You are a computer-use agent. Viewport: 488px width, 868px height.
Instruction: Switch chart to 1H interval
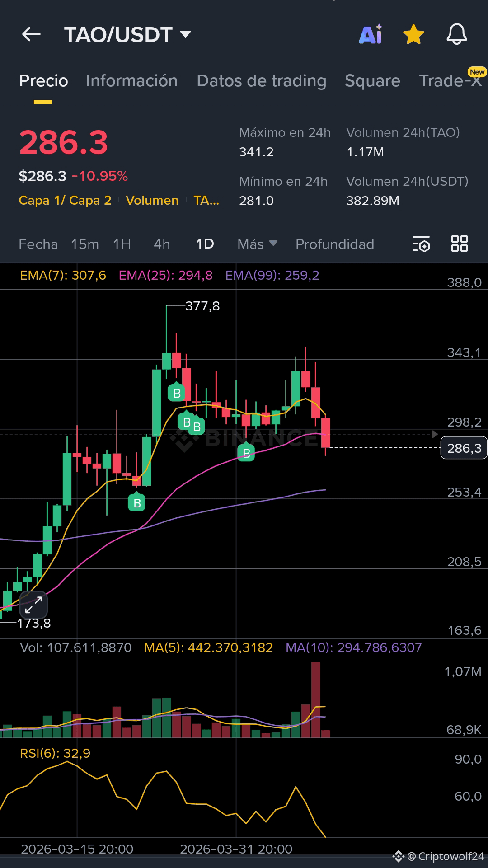[122, 244]
